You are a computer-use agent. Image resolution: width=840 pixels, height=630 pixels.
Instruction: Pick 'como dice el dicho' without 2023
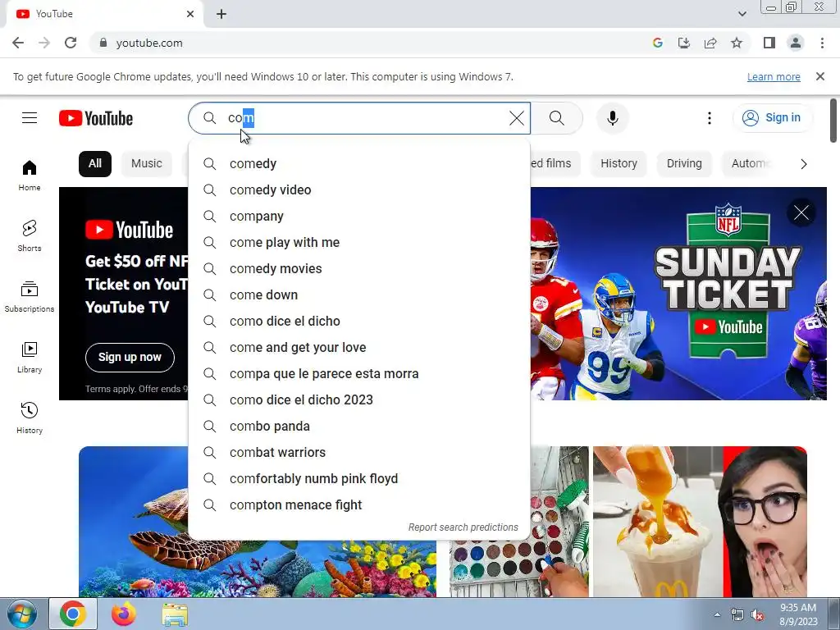[x=359, y=322]
